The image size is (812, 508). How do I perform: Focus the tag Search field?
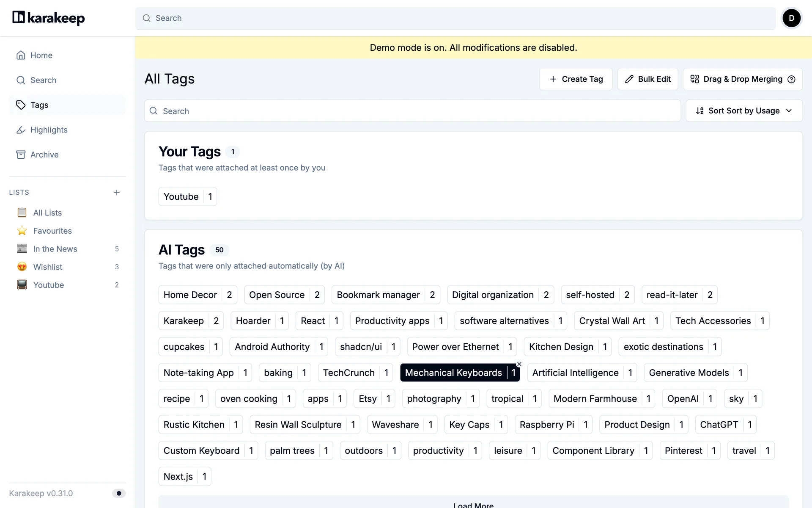point(412,111)
